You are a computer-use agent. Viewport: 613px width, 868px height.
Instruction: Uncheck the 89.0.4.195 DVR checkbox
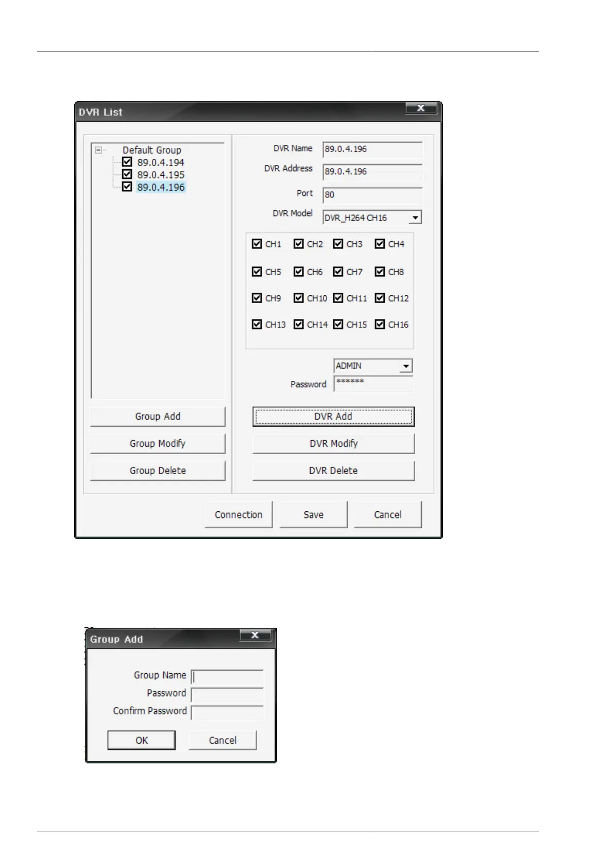(127, 174)
